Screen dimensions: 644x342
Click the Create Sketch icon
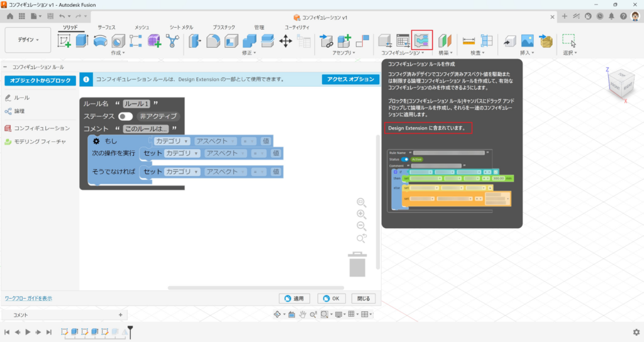pyautogui.click(x=65, y=41)
